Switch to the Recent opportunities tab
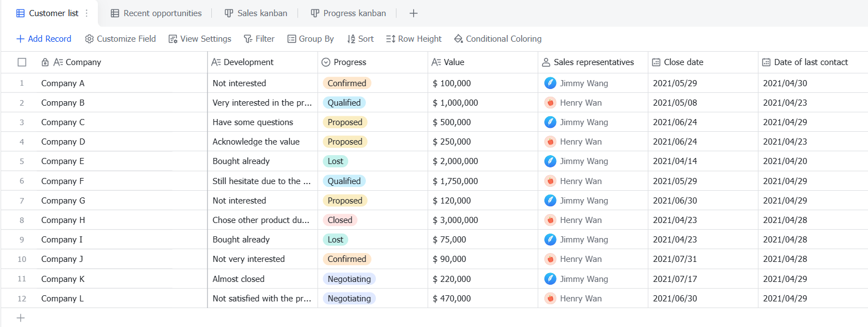 [156, 13]
